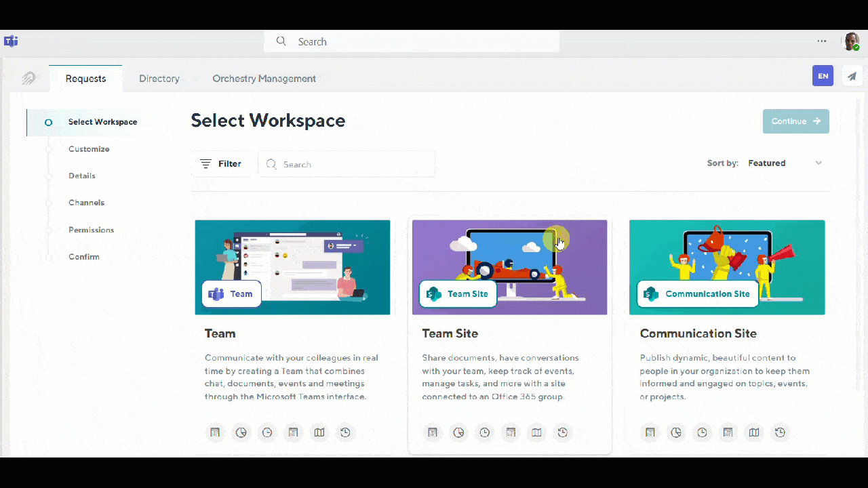Screen dimensions: 868x488
Task: Expand the Filter options
Action: pos(221,164)
